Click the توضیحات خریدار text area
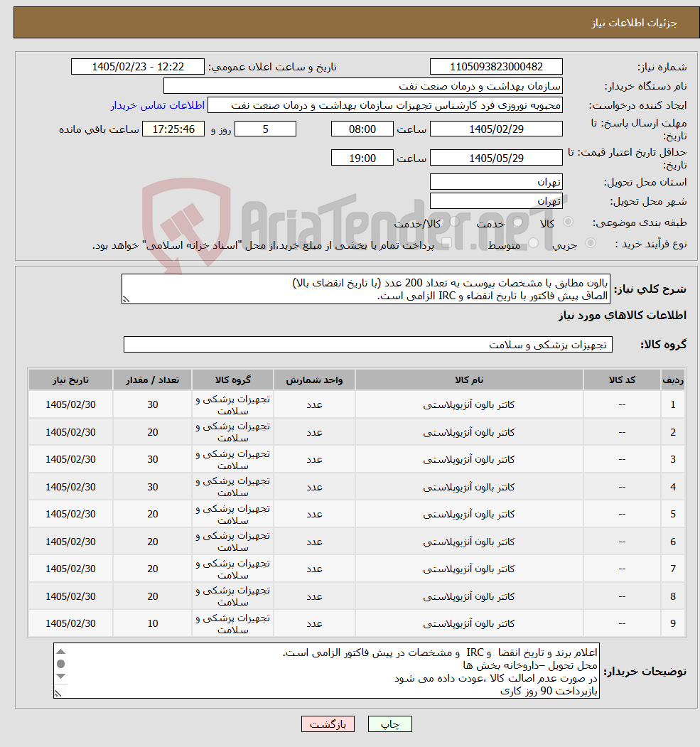Viewport: 700px width, 747px height. [326, 671]
